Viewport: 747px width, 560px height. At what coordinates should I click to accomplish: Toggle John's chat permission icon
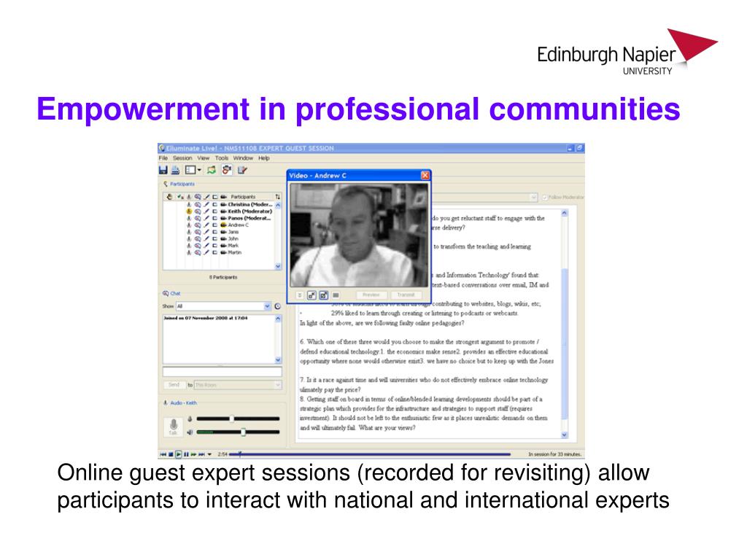click(198, 238)
